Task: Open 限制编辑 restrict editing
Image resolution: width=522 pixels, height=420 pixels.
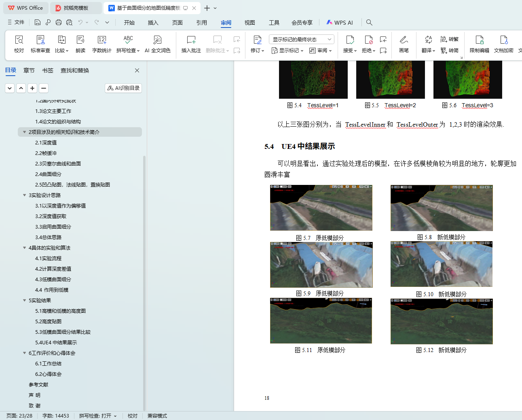Action: tap(479, 44)
